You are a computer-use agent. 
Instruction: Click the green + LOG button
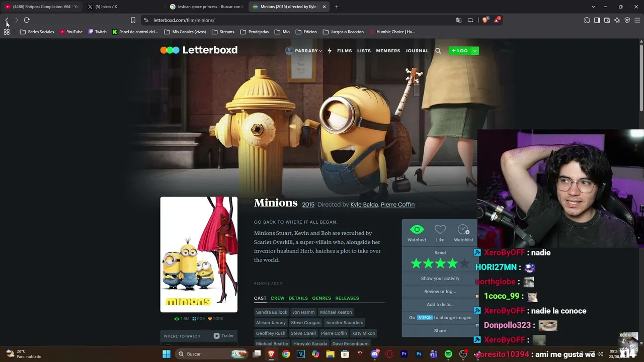pos(460,51)
